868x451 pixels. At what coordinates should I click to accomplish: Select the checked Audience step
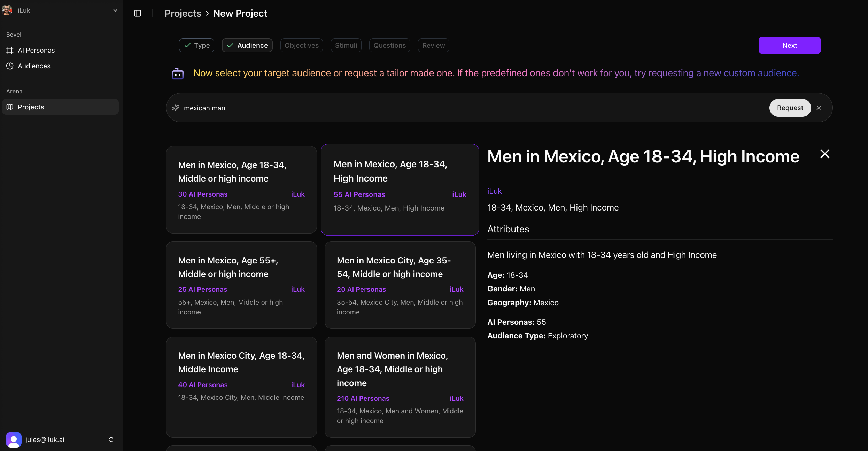coord(247,45)
